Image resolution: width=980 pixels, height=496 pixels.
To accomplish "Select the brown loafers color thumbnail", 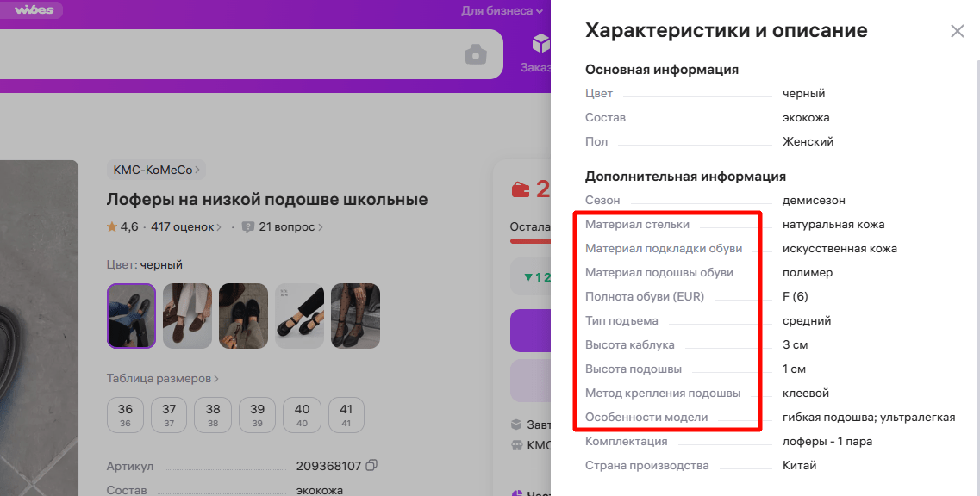I will pyautogui.click(x=188, y=315).
